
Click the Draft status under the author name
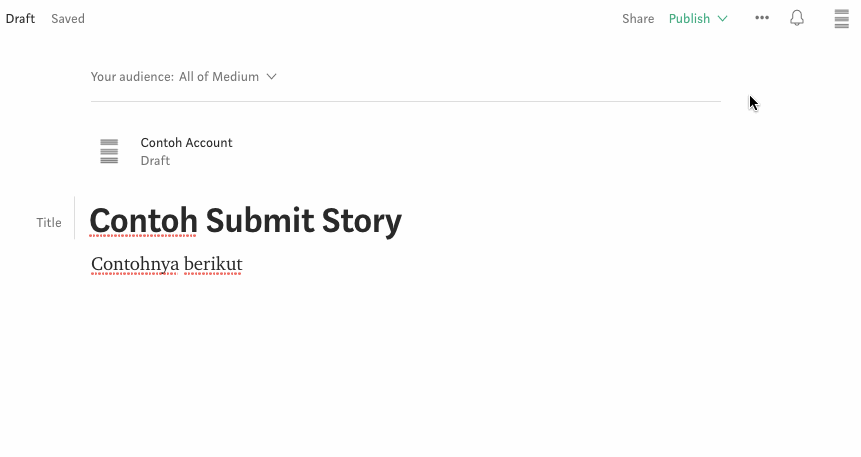pyautogui.click(x=155, y=160)
